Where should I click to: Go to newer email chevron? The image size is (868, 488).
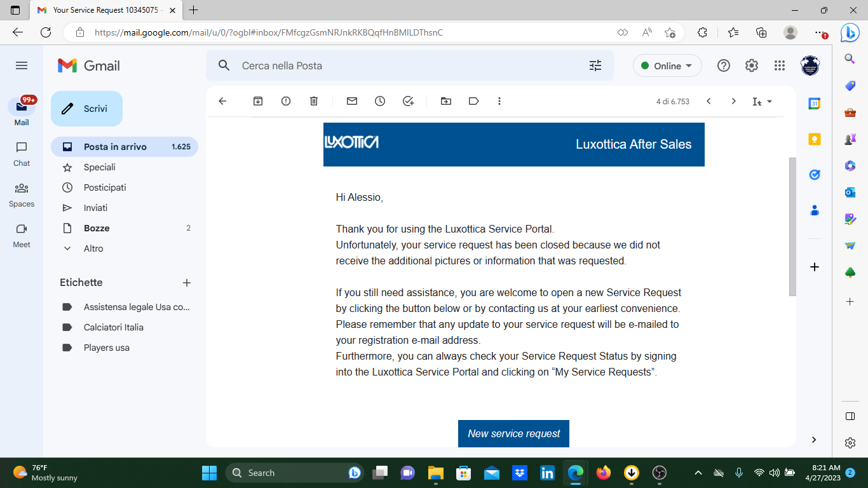709,101
